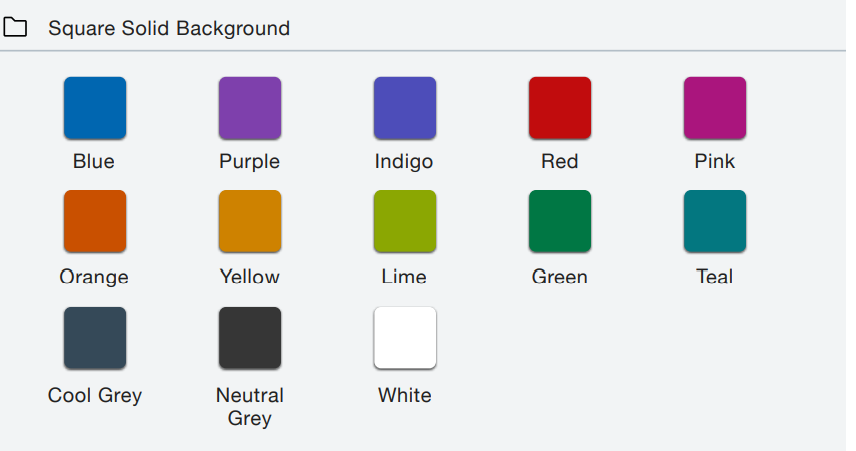Open the Square Solid Background folder title
This screenshot has width=856, height=451.
coord(169,28)
